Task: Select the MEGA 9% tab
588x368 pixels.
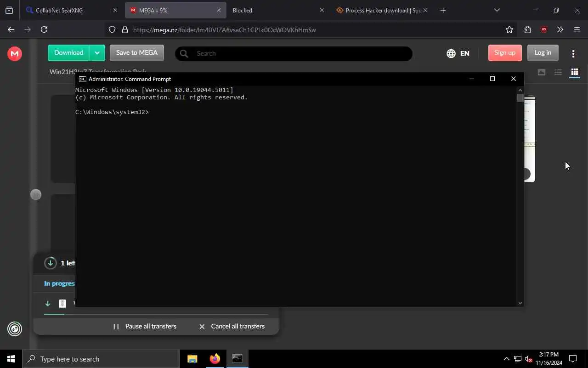Action: [x=175, y=10]
